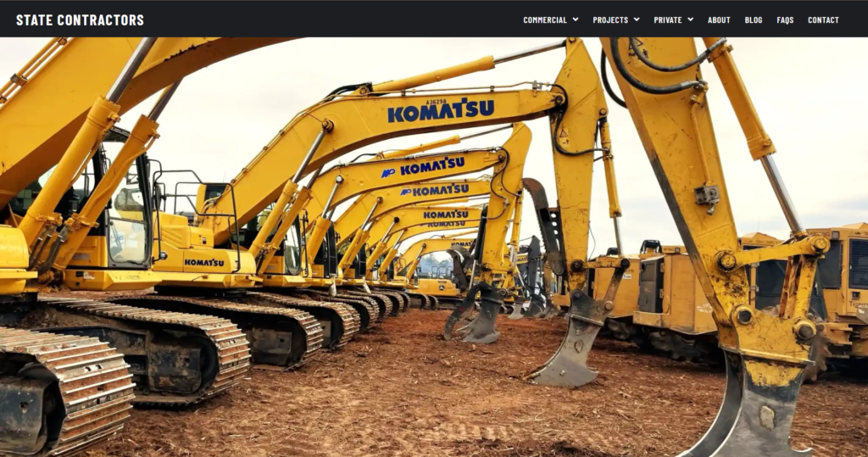Open the Blog link

point(754,20)
